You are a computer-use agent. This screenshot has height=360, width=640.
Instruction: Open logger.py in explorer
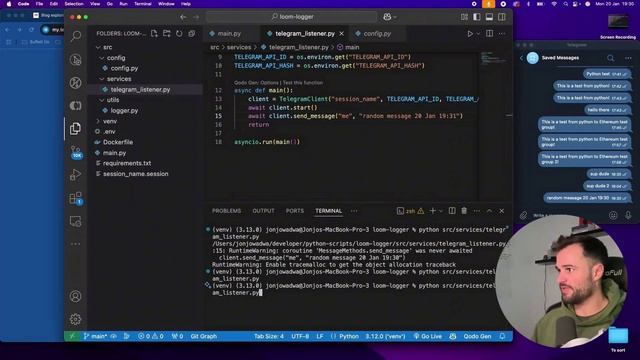tap(124, 111)
